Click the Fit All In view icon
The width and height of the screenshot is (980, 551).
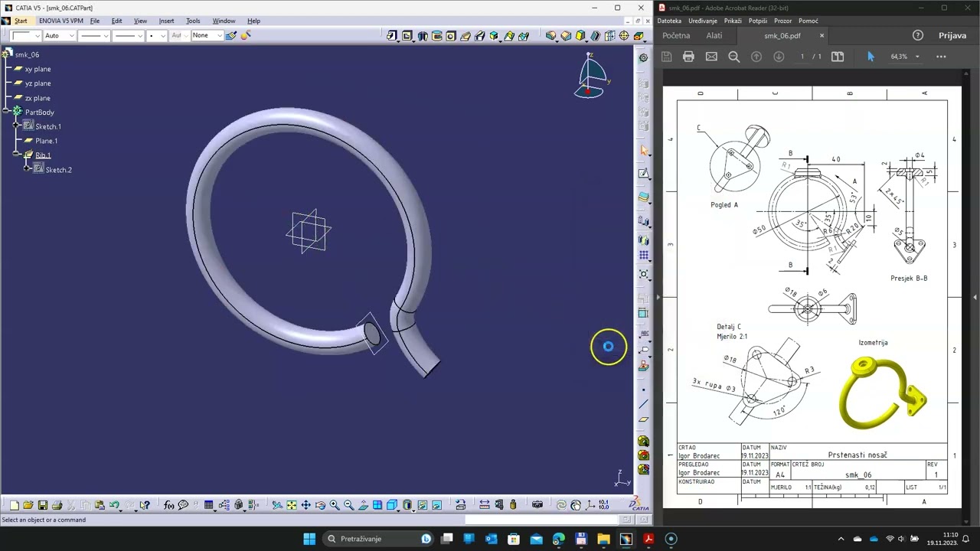[292, 505]
